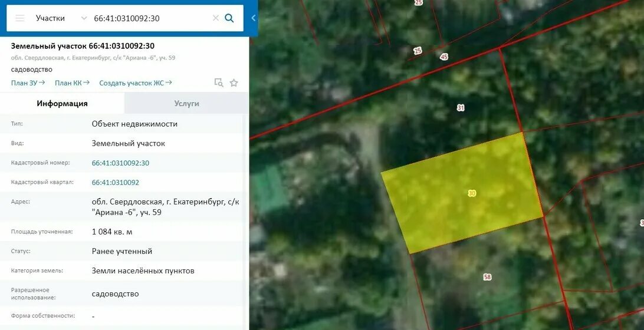Screen dimensions: 644x330
Task: Switch to the Информация tab
Action: [62, 104]
